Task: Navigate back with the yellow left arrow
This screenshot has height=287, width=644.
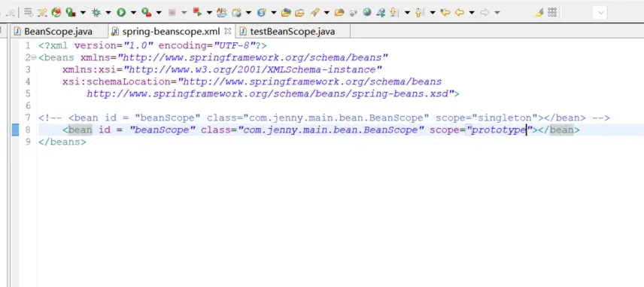Action: pyautogui.click(x=459, y=12)
